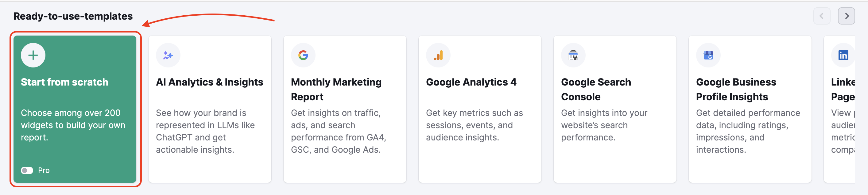
Task: Click the Google Search Console icon
Action: pos(573,55)
